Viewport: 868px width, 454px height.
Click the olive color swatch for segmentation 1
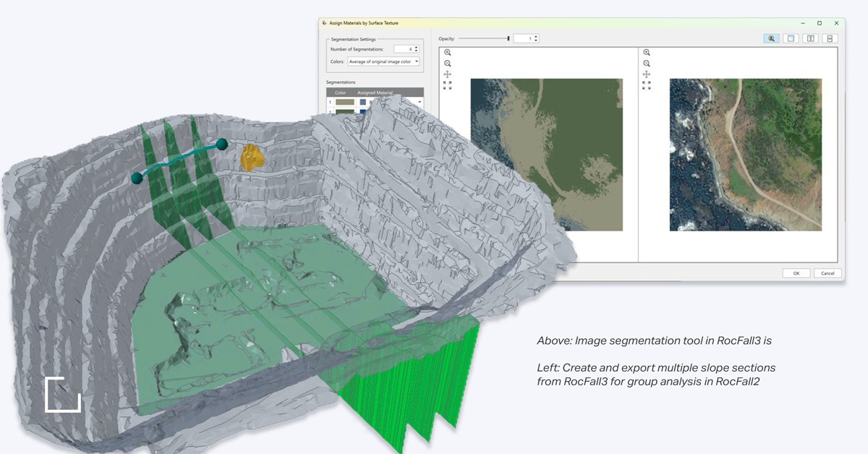pos(344,101)
